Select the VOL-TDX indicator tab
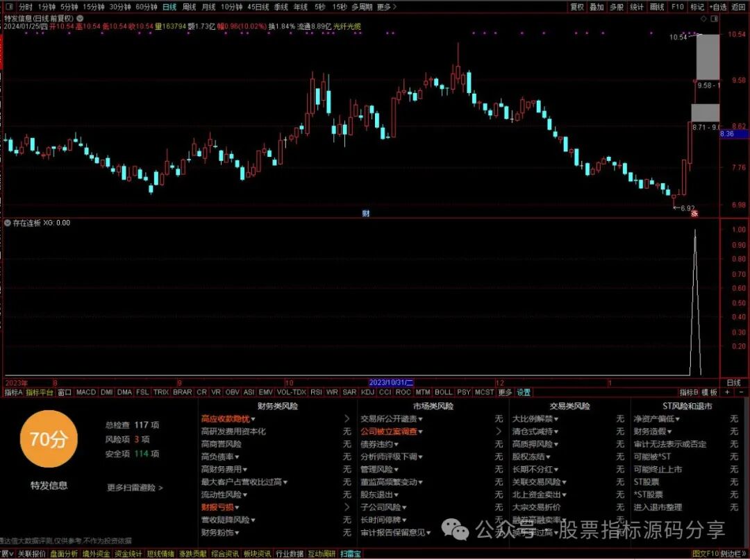750x560 pixels. click(x=291, y=392)
